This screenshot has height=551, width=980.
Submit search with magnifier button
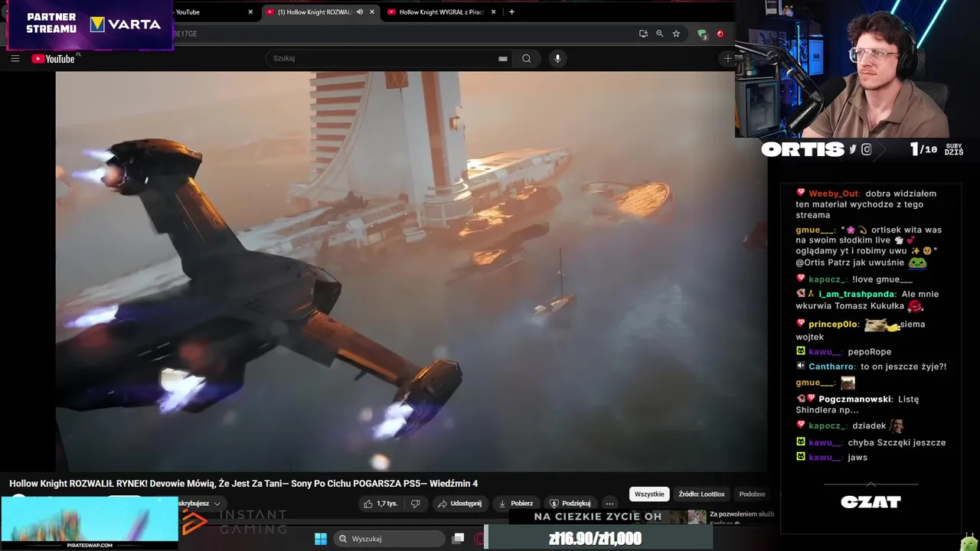(x=527, y=58)
